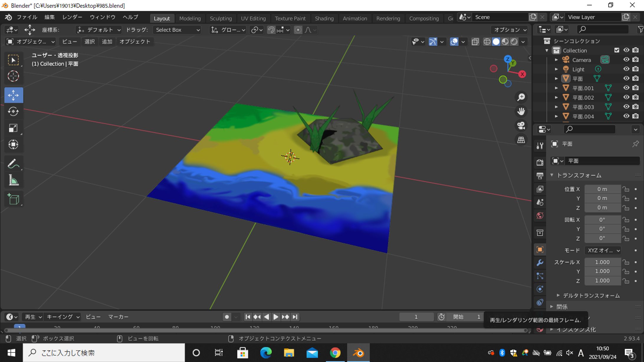Uncheck the Collection exclude checkbox

[617, 50]
